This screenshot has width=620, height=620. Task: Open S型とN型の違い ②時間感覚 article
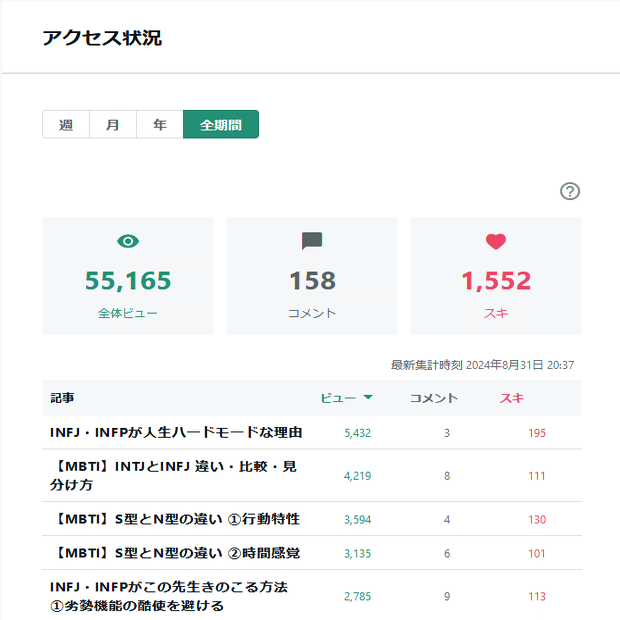point(175,553)
